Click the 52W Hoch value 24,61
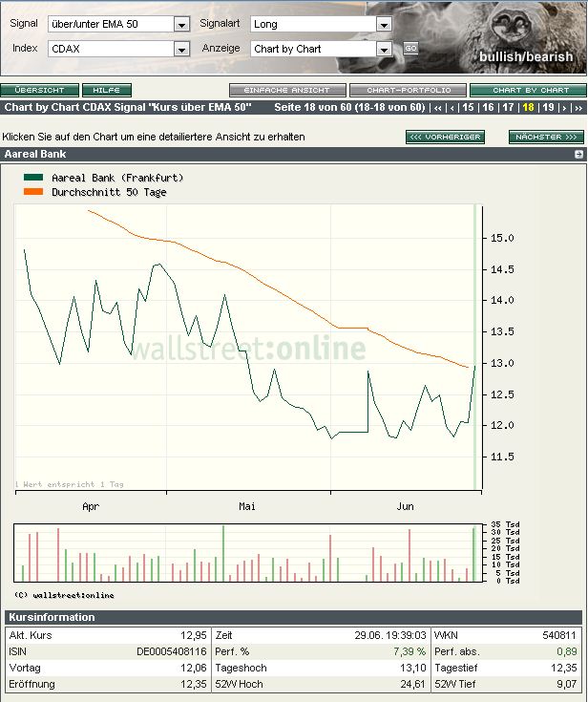The image size is (588, 702). [x=413, y=684]
